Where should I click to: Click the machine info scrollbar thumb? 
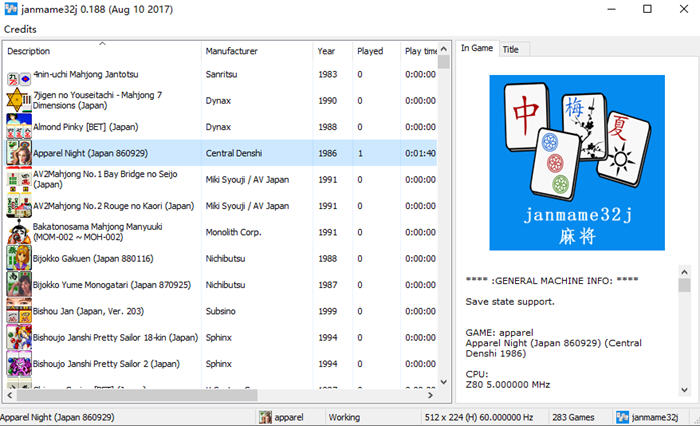tap(684, 285)
